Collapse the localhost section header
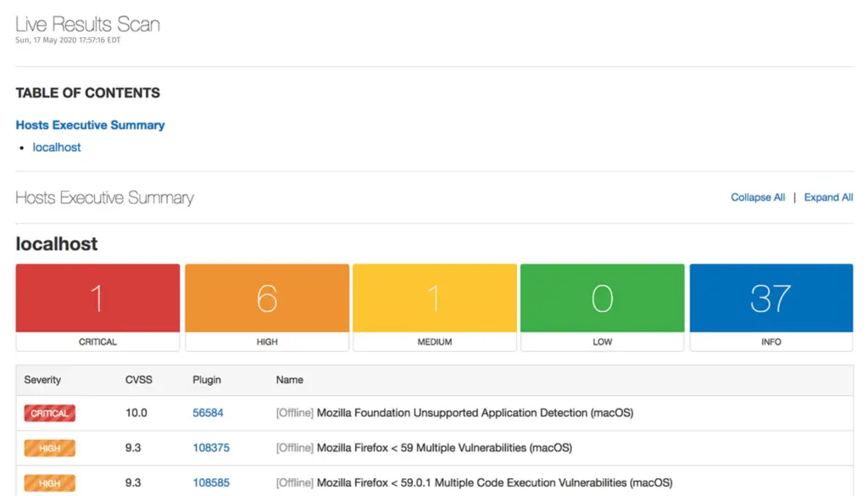This screenshot has height=496, width=868. tap(56, 243)
